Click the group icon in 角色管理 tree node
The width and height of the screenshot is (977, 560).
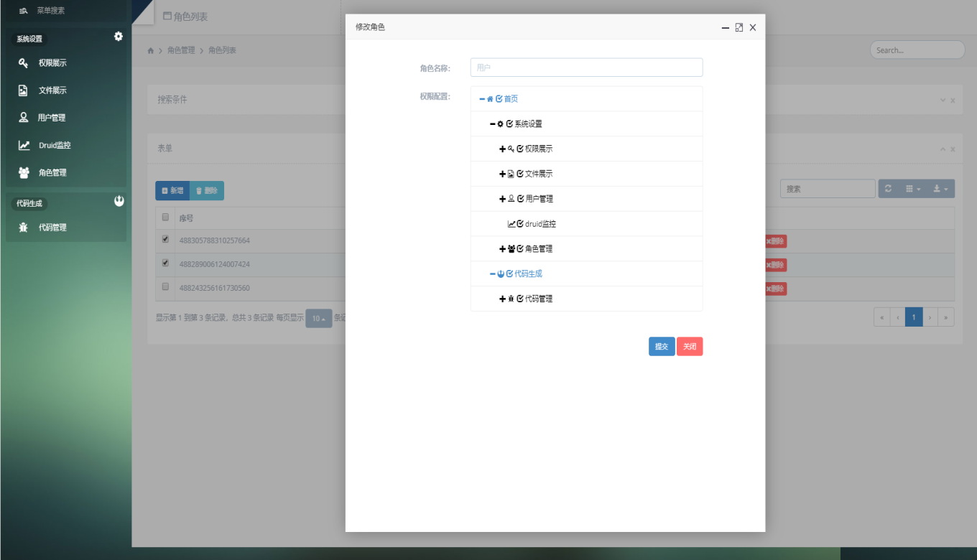(511, 249)
